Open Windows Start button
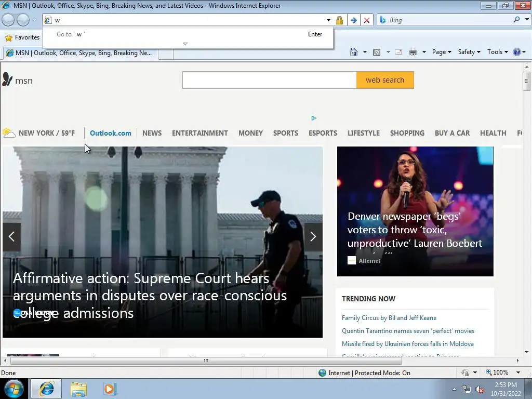Viewport: 532px width, 399px height. [13, 389]
